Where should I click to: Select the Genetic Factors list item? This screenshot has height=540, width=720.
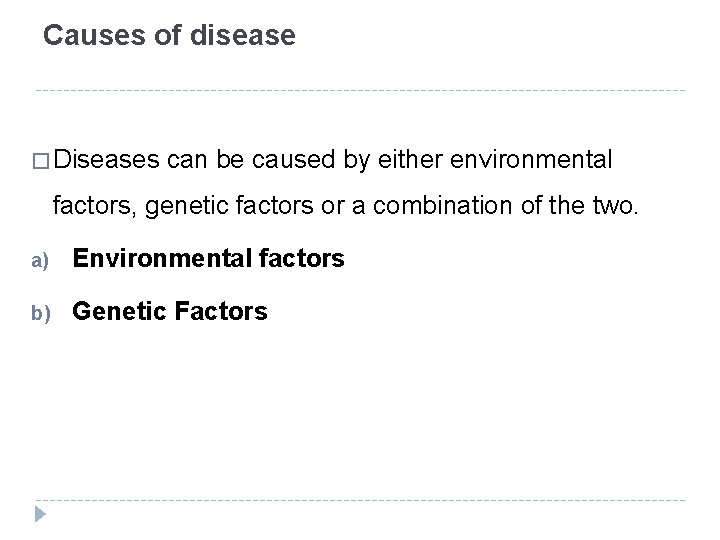click(x=170, y=312)
